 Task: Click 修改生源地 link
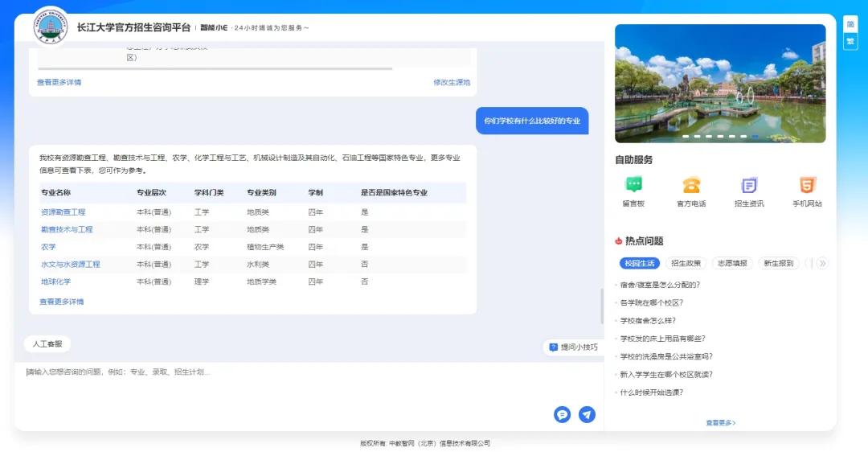tap(452, 82)
